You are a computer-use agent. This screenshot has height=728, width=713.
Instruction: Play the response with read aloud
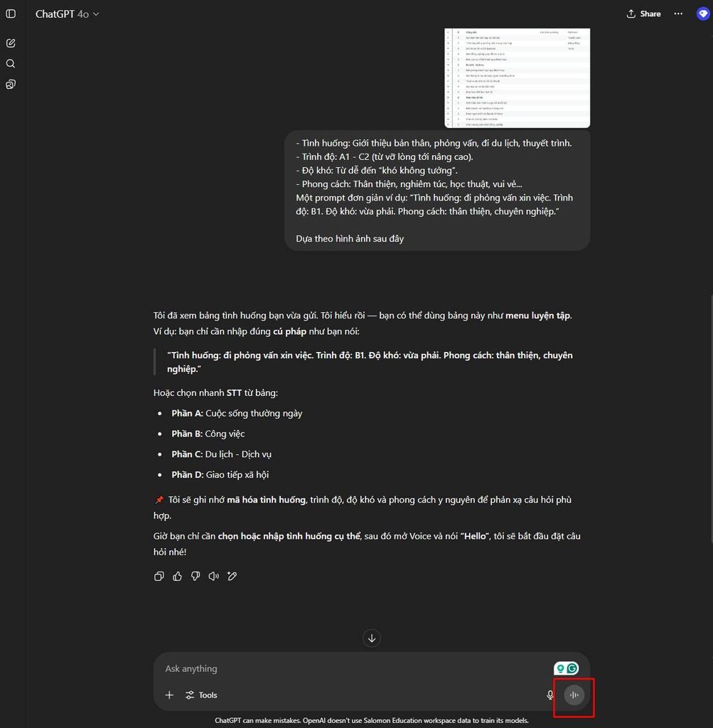(x=213, y=576)
